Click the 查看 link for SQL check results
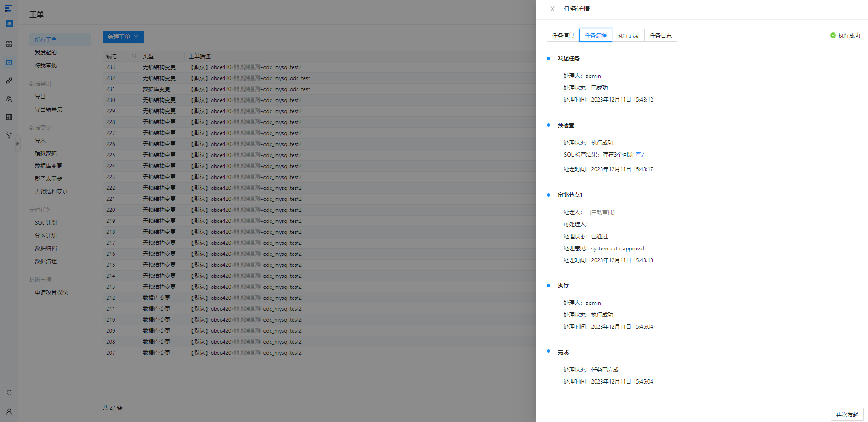The image size is (868, 422). click(641, 155)
